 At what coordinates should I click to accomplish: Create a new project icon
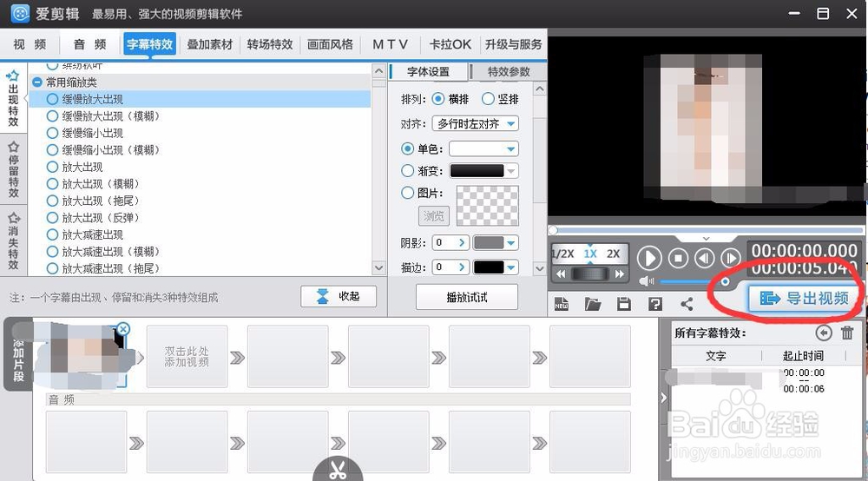click(x=562, y=304)
